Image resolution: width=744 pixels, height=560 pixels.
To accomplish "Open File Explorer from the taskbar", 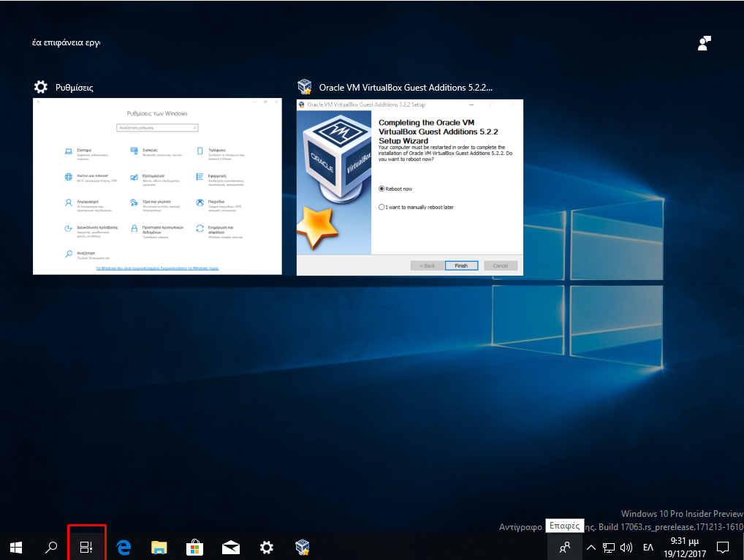I will coord(159,548).
